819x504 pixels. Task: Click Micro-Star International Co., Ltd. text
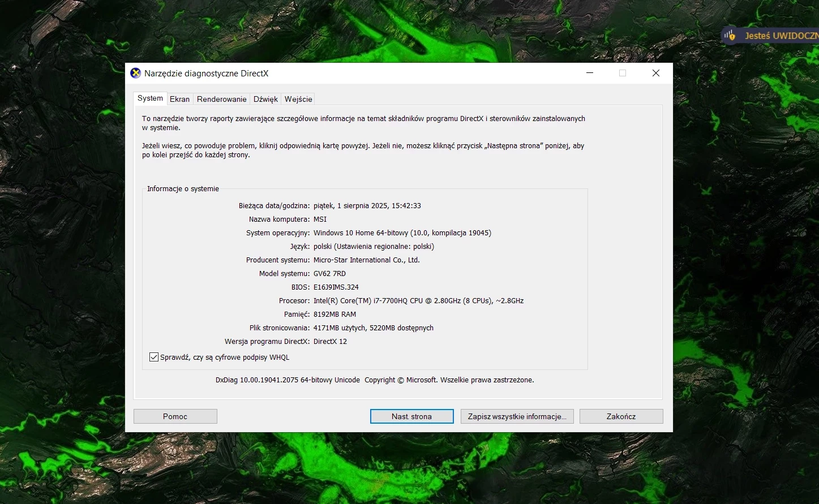tap(367, 260)
